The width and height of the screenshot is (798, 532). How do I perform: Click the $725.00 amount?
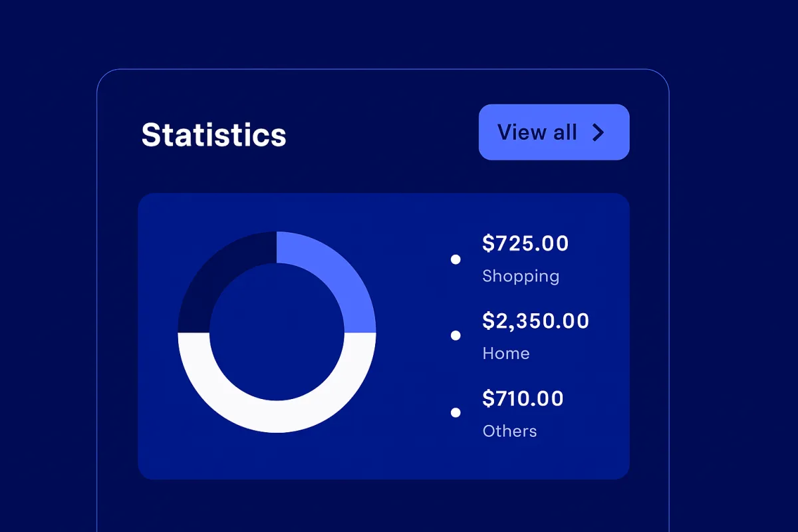pyautogui.click(x=525, y=243)
